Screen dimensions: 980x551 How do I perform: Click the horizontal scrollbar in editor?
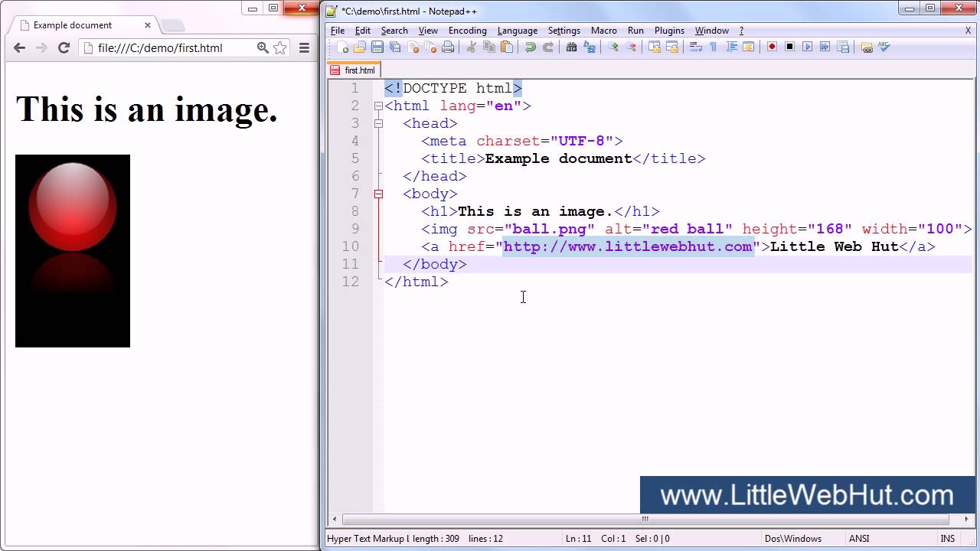pyautogui.click(x=645, y=519)
